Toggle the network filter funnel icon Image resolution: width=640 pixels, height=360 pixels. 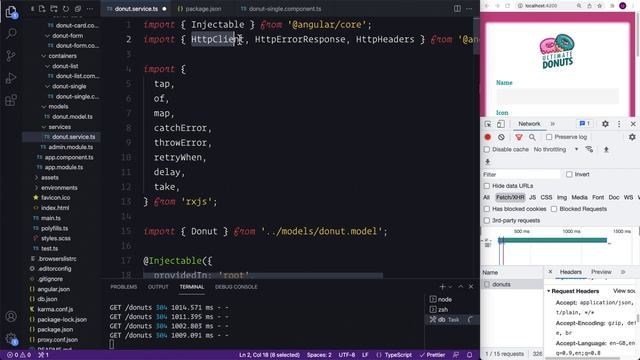519,137
